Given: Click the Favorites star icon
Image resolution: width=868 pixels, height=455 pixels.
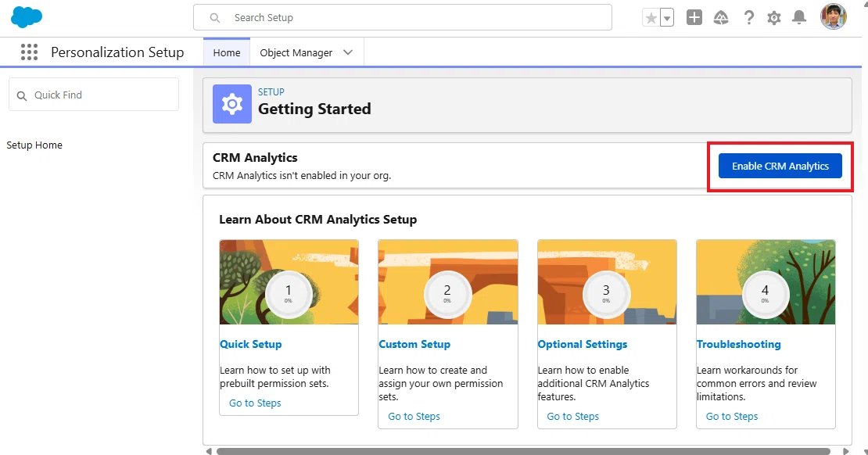Looking at the screenshot, I should [651, 18].
